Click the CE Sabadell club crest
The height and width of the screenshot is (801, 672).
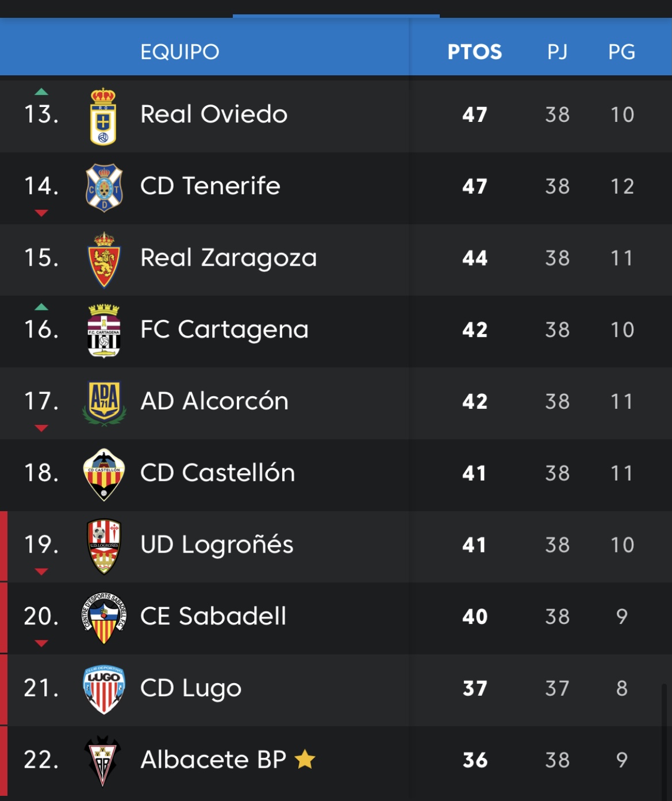104,618
